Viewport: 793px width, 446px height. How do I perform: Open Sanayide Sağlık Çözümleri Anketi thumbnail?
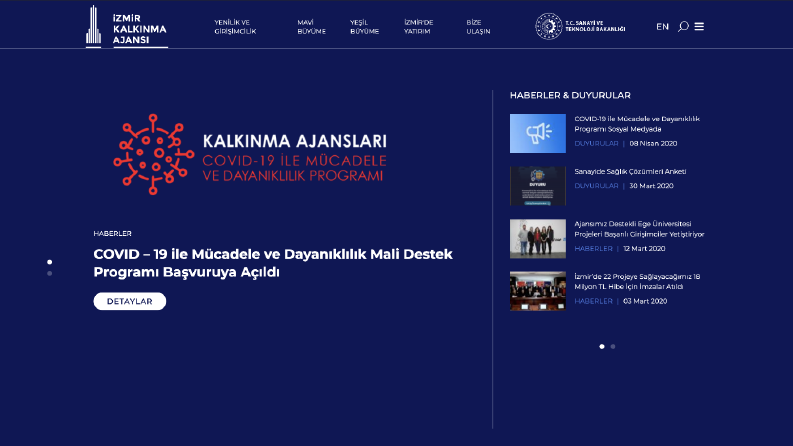(538, 186)
